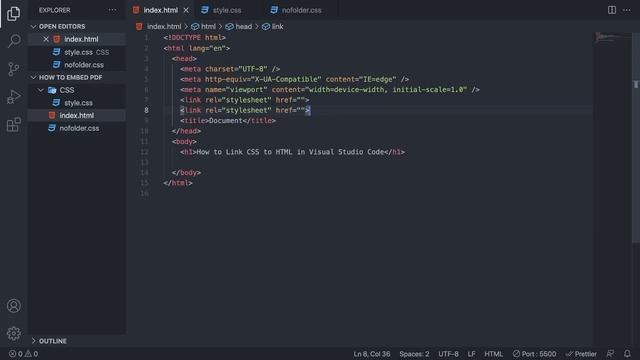Image resolution: width=640 pixels, height=360 pixels.
Task: Click the title Document line of code
Action: pyautogui.click(x=228, y=121)
